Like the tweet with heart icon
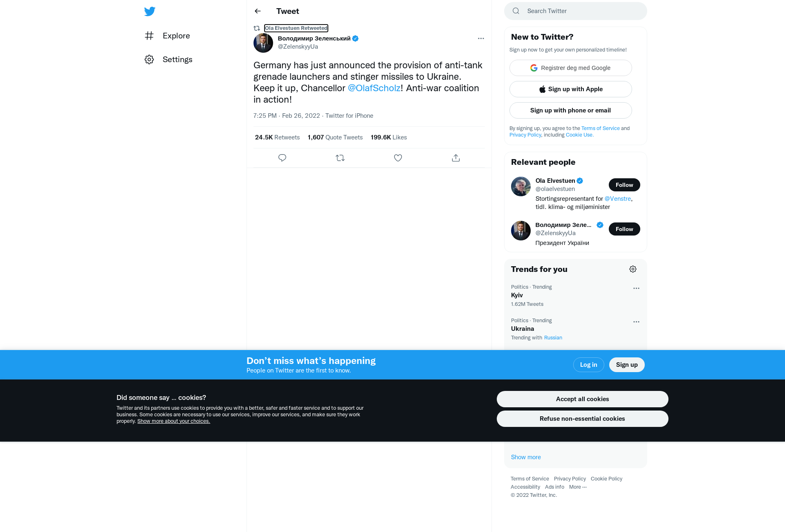 (x=398, y=158)
